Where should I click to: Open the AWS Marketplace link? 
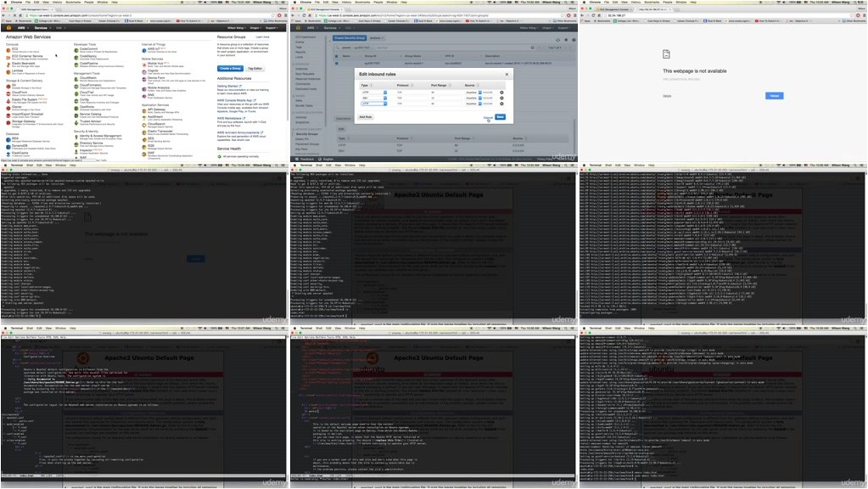(x=230, y=119)
